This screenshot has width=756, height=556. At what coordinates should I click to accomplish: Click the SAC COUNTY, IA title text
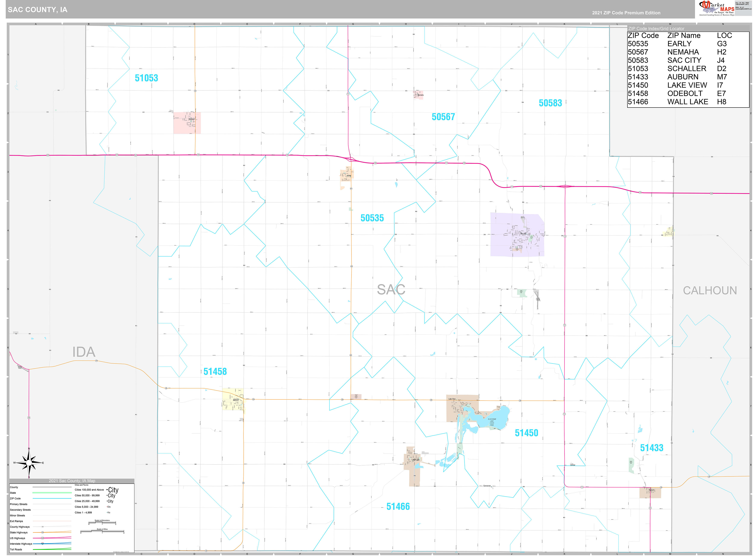(x=38, y=10)
